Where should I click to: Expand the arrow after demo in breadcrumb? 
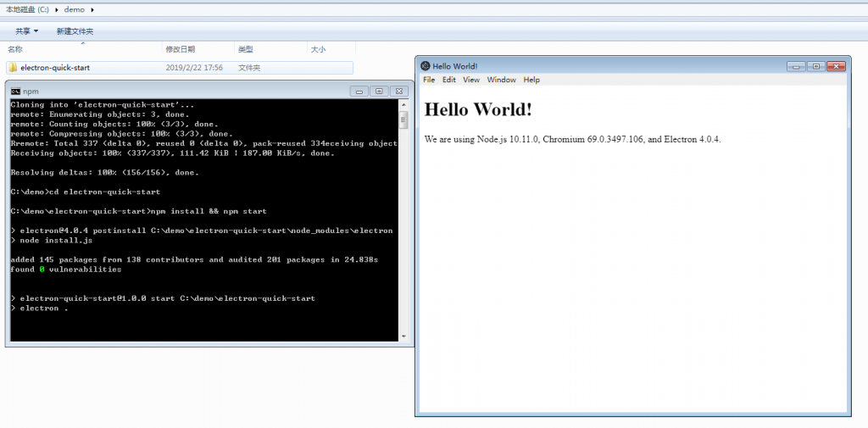click(x=92, y=9)
